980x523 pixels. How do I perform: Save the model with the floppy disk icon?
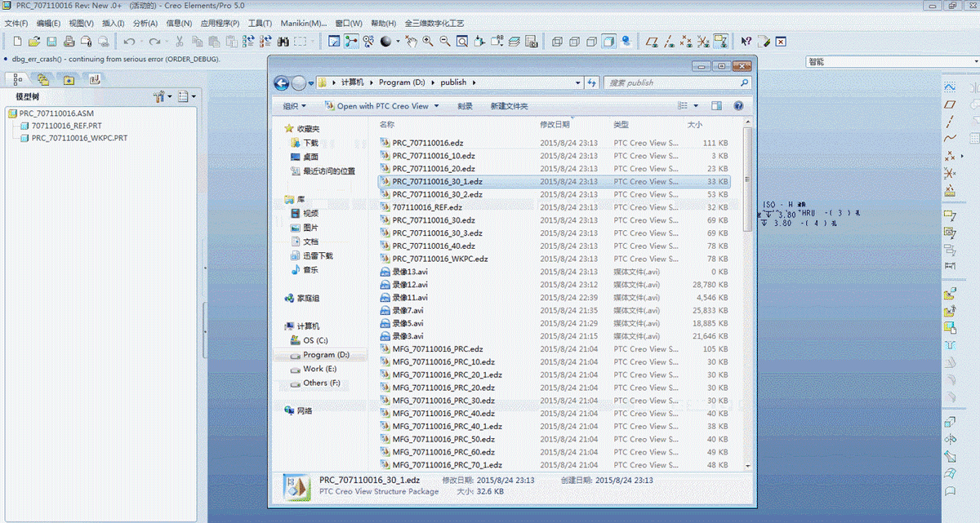(x=51, y=41)
